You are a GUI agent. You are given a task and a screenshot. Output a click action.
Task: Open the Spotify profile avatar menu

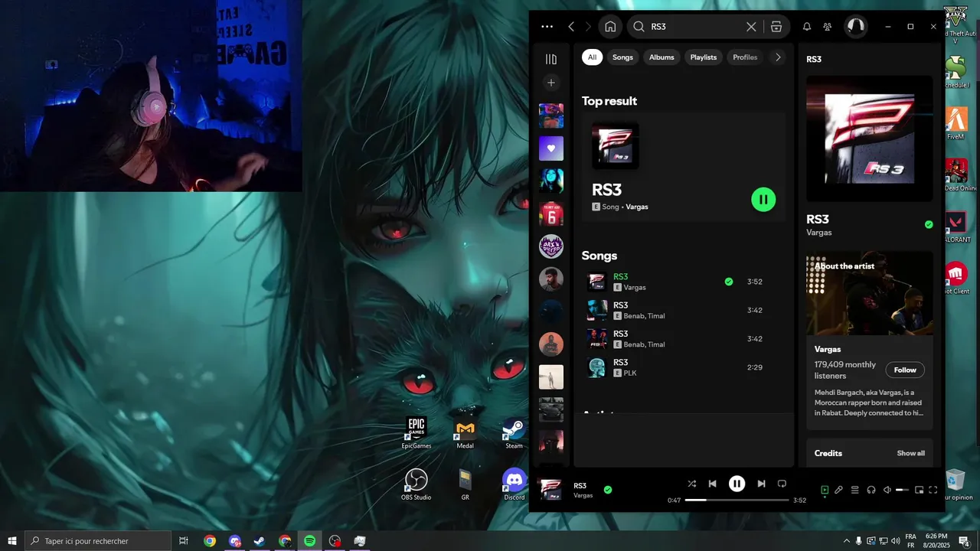pos(855,27)
